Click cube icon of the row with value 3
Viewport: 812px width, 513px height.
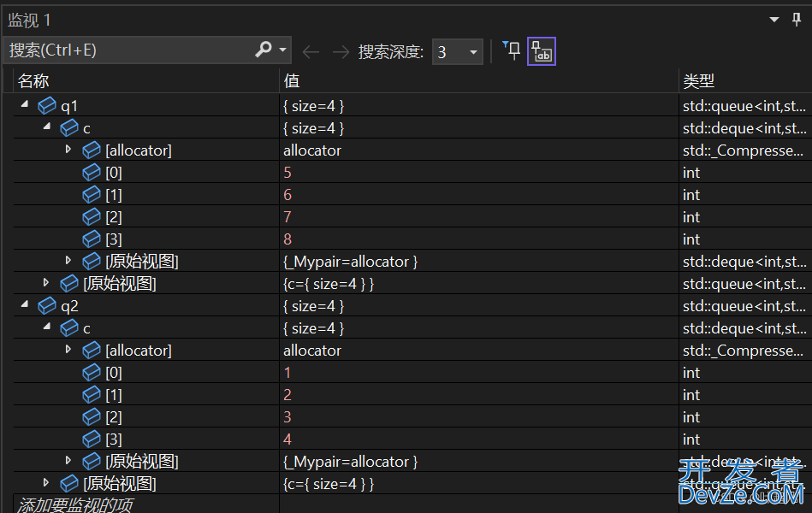92,416
